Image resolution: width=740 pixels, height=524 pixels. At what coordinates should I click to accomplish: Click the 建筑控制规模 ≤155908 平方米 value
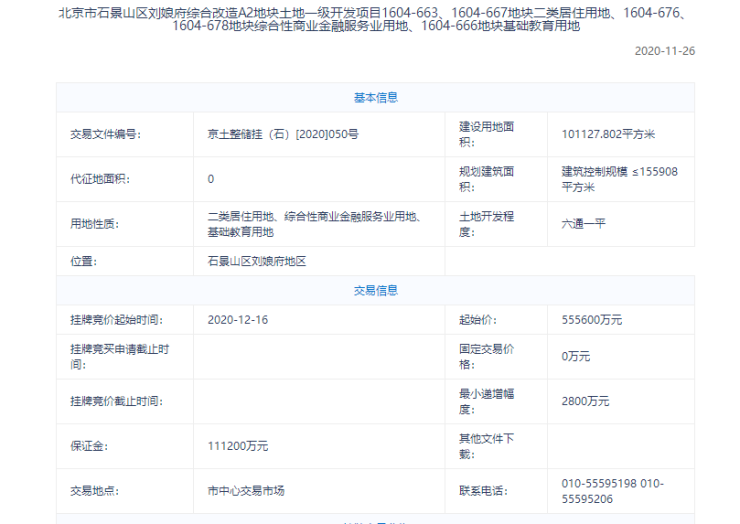click(619, 179)
